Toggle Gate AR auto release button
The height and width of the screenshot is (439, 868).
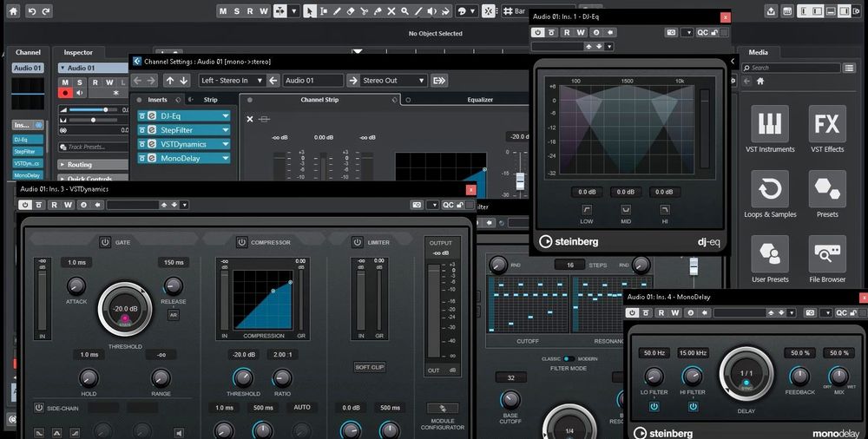174,315
